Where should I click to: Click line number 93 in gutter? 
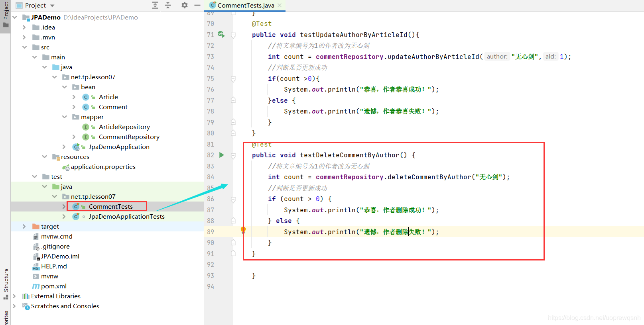tap(211, 276)
